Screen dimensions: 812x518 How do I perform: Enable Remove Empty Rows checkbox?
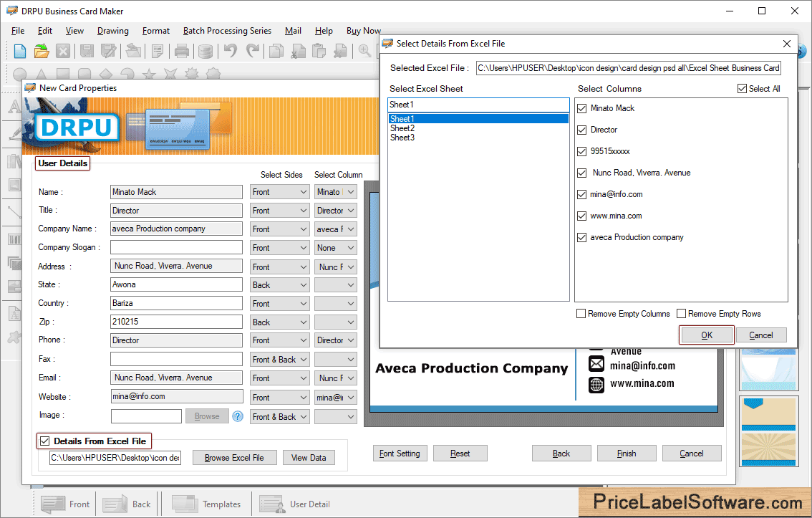(x=682, y=314)
